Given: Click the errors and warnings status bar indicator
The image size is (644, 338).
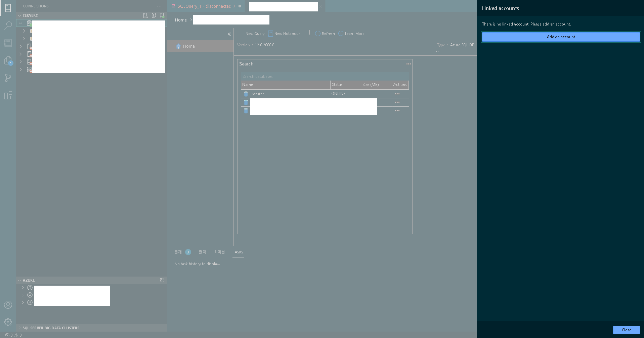Looking at the screenshot, I should [13, 335].
